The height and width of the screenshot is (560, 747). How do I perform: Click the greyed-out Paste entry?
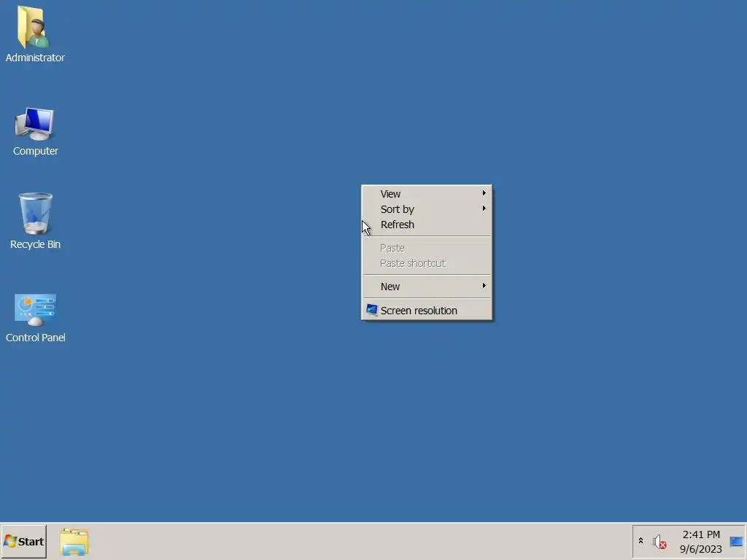(427, 248)
